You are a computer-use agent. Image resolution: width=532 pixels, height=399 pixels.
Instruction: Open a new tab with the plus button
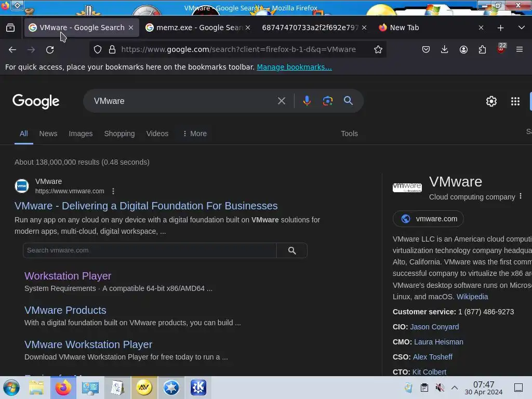[x=500, y=28]
